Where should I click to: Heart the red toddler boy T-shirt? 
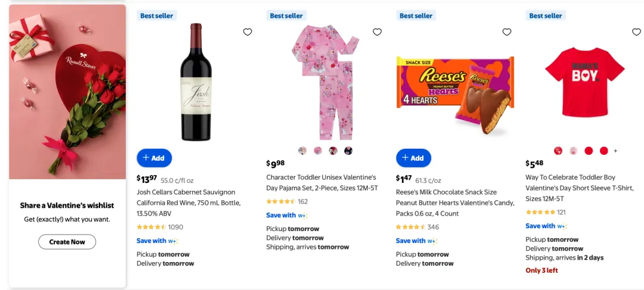pyautogui.click(x=636, y=32)
